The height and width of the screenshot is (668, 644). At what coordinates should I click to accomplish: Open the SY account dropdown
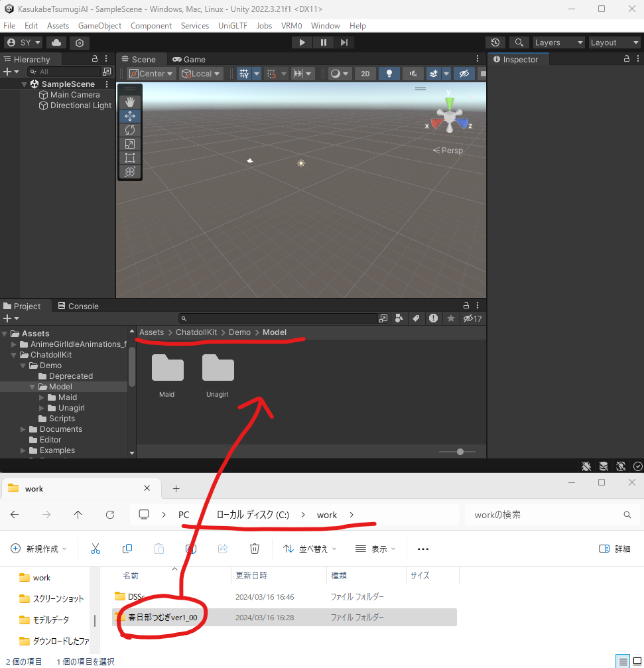pos(23,42)
